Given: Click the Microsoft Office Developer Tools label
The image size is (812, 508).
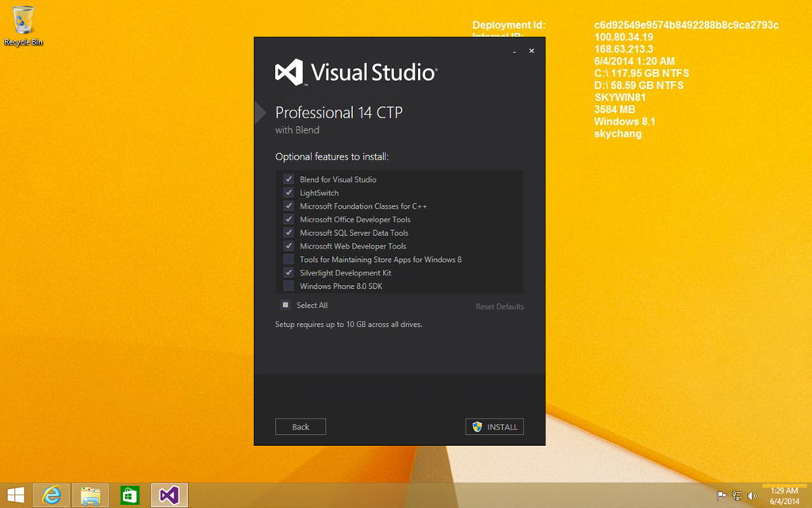Looking at the screenshot, I should pos(355,219).
